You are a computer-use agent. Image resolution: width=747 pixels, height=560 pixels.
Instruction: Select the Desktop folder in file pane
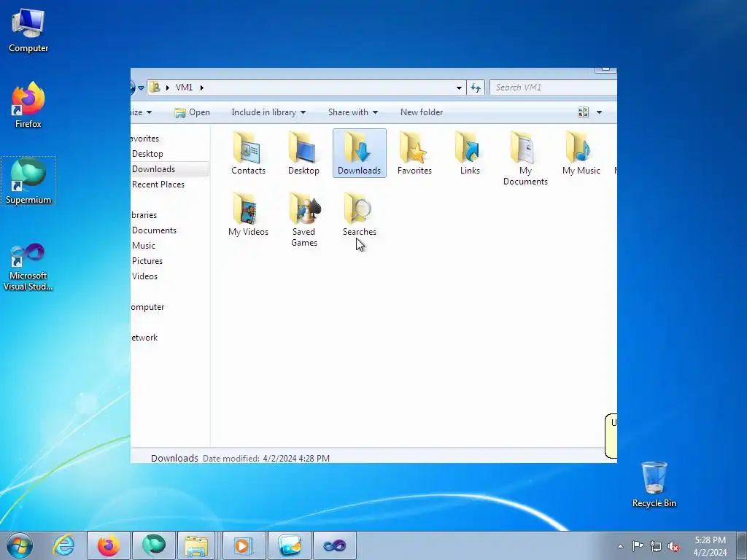tap(303, 153)
